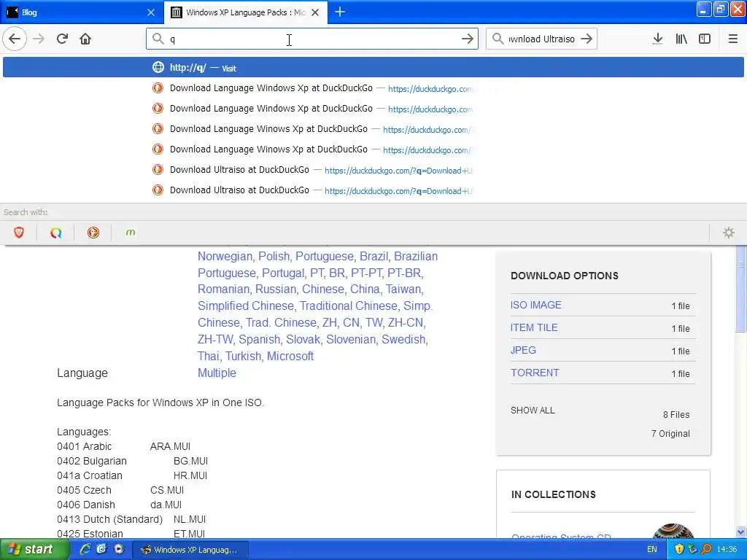Search with the green m engine icon
The image size is (747, 560).
point(130,233)
